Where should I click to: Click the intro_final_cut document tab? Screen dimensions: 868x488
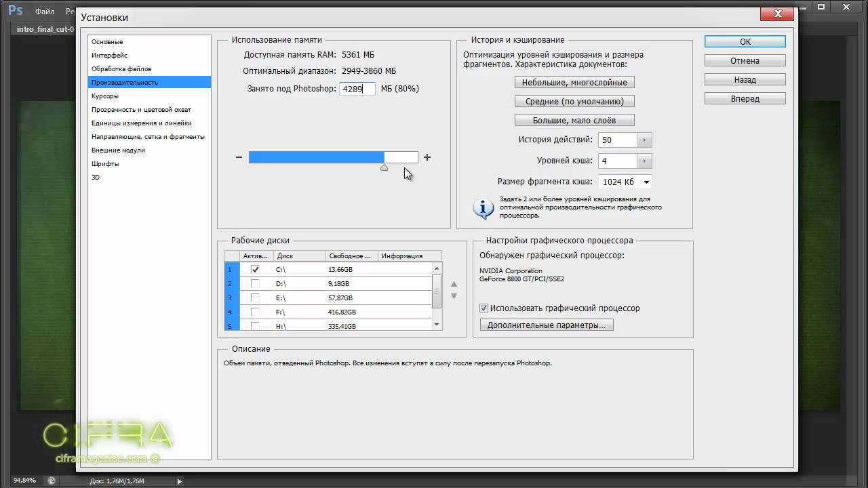45,30
